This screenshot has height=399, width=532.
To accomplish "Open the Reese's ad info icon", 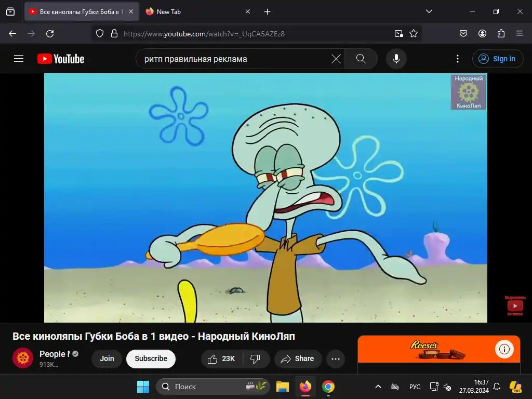I will tap(504, 349).
